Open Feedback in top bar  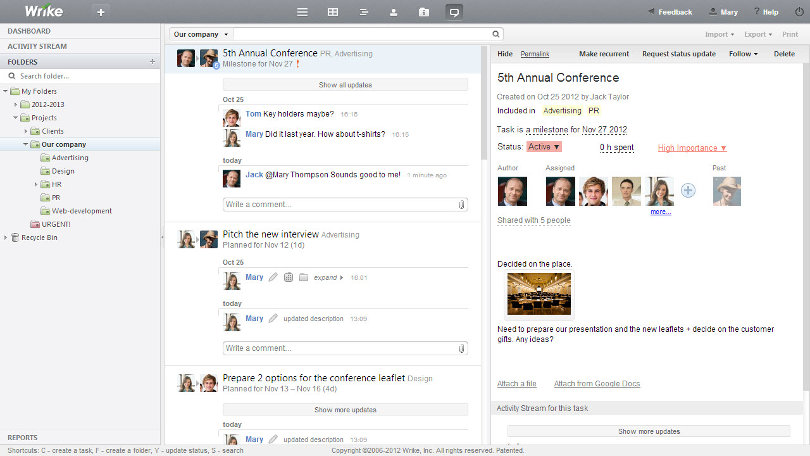(x=670, y=12)
